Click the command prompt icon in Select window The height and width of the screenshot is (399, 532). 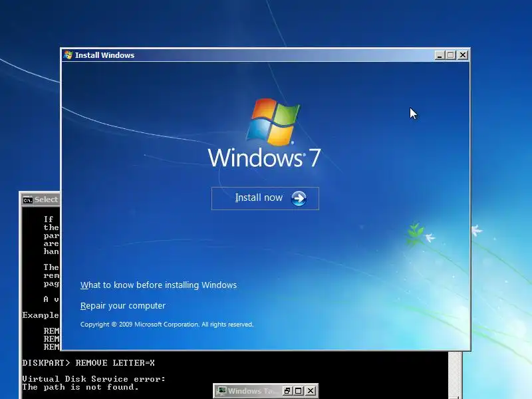pyautogui.click(x=27, y=200)
